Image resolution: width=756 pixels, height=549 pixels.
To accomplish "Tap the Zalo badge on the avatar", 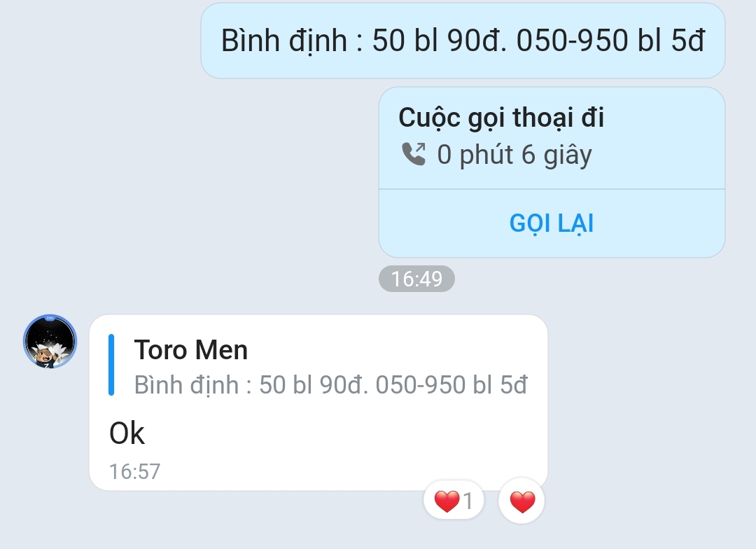I will (x=50, y=318).
